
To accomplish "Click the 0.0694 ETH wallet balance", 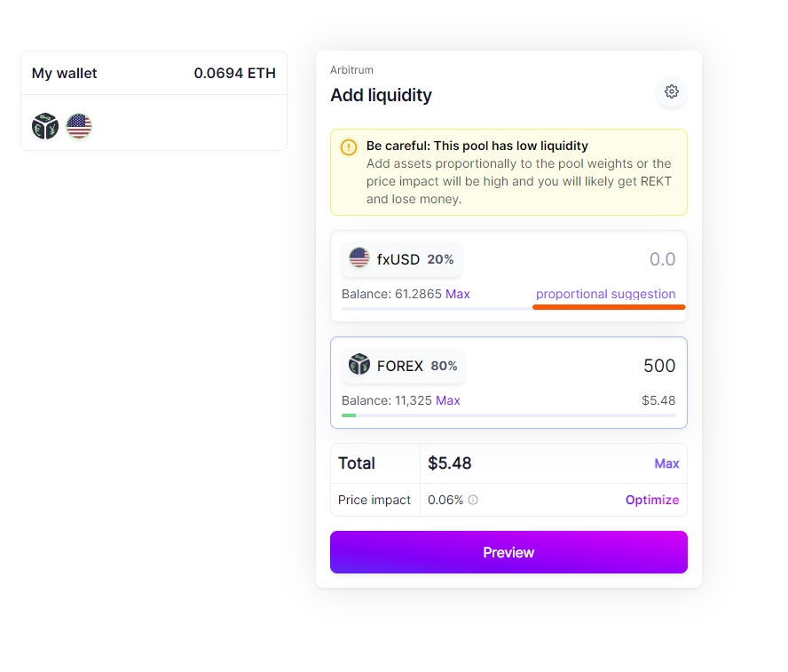I will (234, 74).
